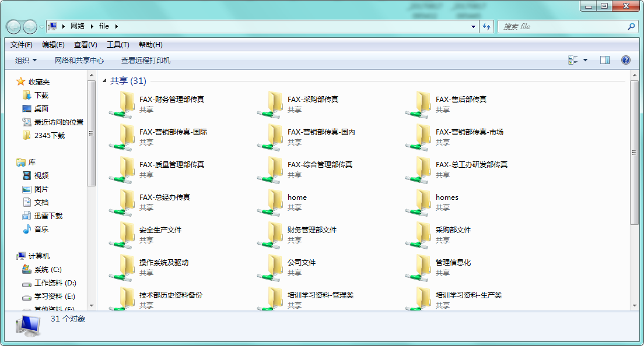Select the 操作系统及驱动 folder icon
This screenshot has height=346, width=644.
[x=121, y=268]
